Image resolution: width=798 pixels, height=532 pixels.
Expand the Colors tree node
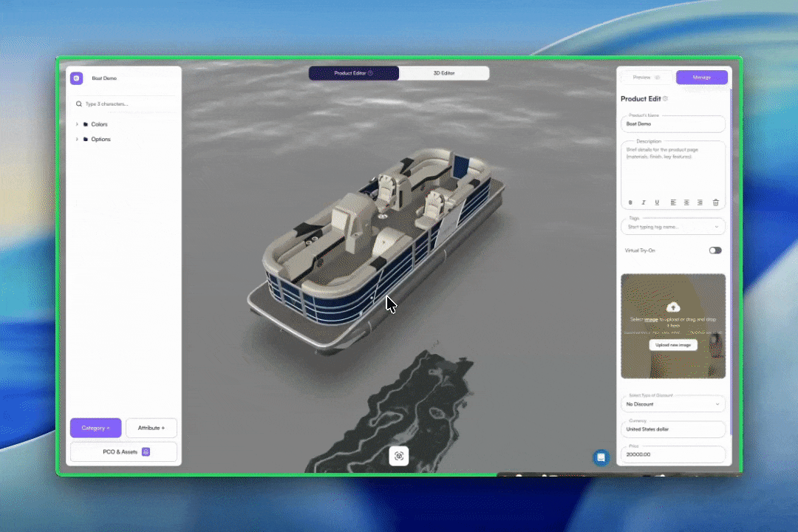coord(78,124)
